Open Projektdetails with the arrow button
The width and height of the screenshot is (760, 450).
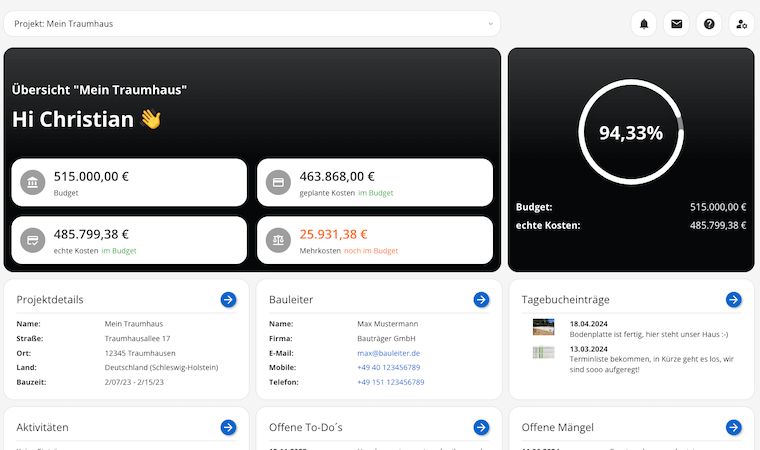(228, 299)
